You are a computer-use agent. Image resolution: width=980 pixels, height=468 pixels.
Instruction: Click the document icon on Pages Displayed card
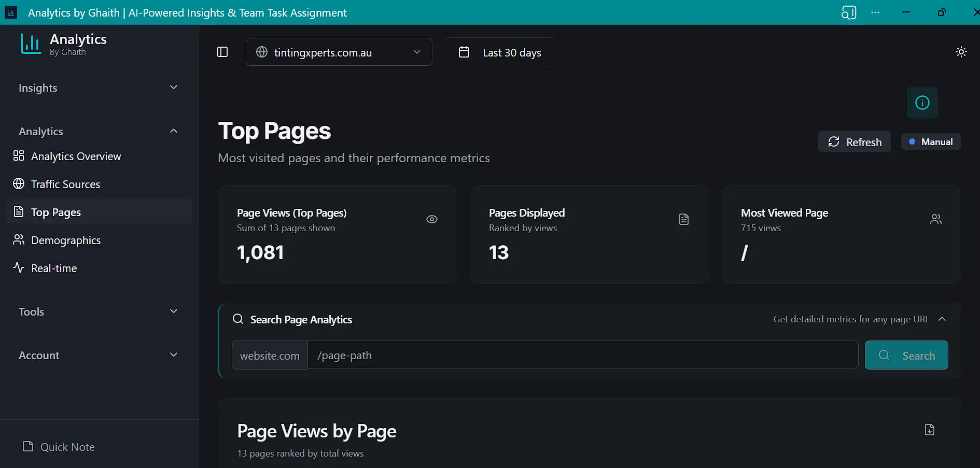click(684, 219)
